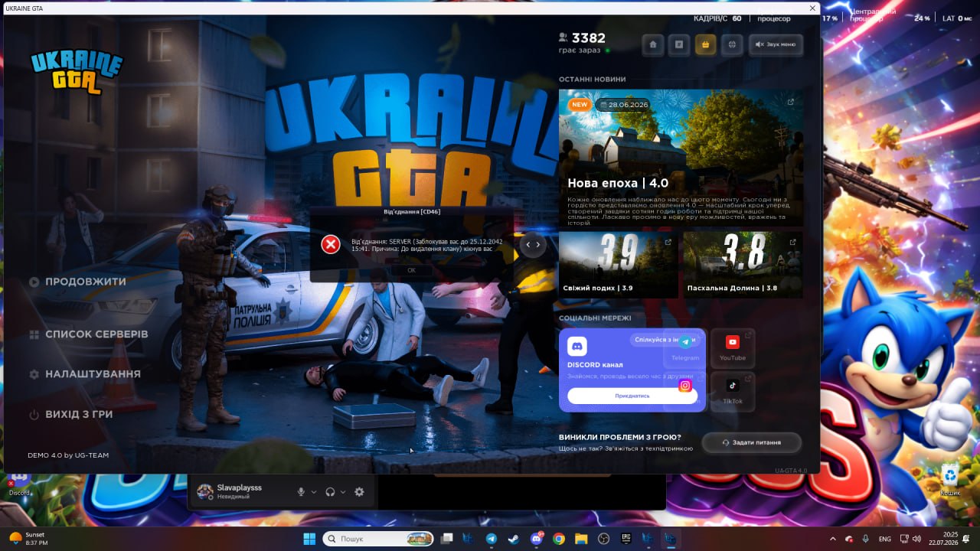Open Task View on the taskbar
This screenshot has height=551, width=980.
point(447,539)
